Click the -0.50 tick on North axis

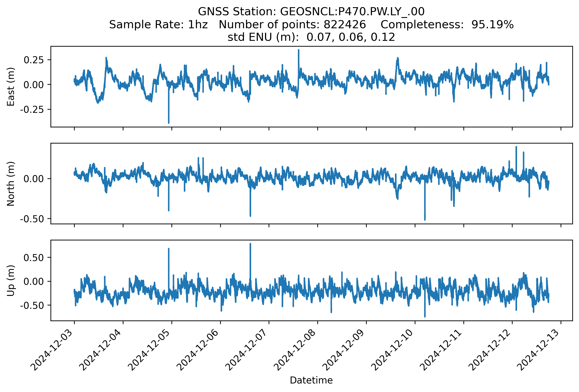pos(32,219)
